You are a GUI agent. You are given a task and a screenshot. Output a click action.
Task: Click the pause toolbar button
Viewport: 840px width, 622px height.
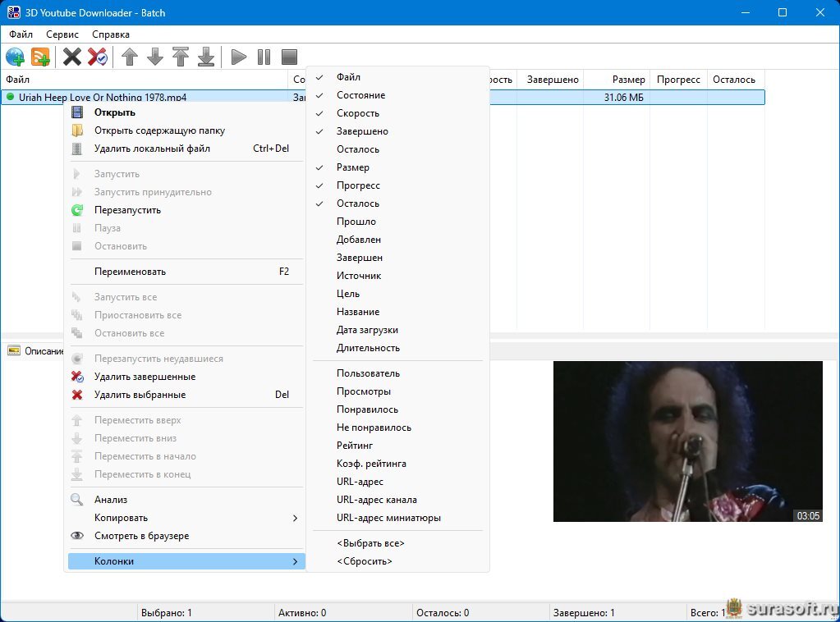pos(264,57)
